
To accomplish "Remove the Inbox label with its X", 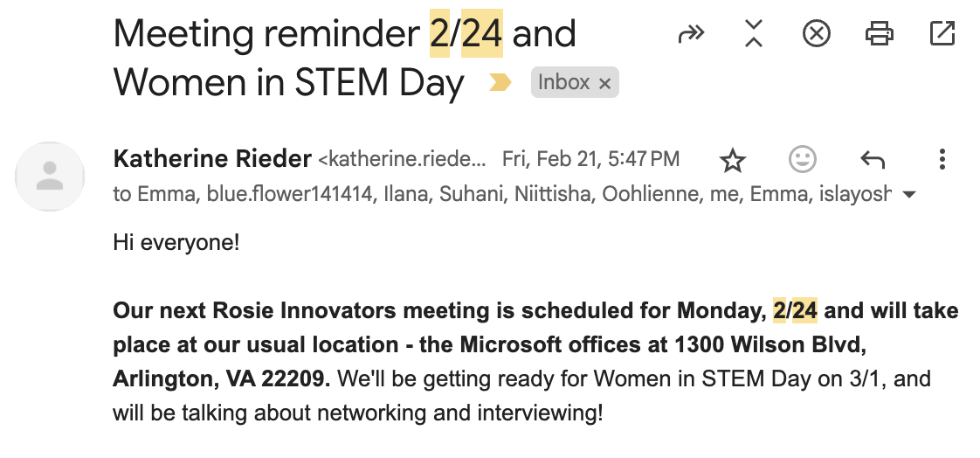I will click(x=604, y=83).
